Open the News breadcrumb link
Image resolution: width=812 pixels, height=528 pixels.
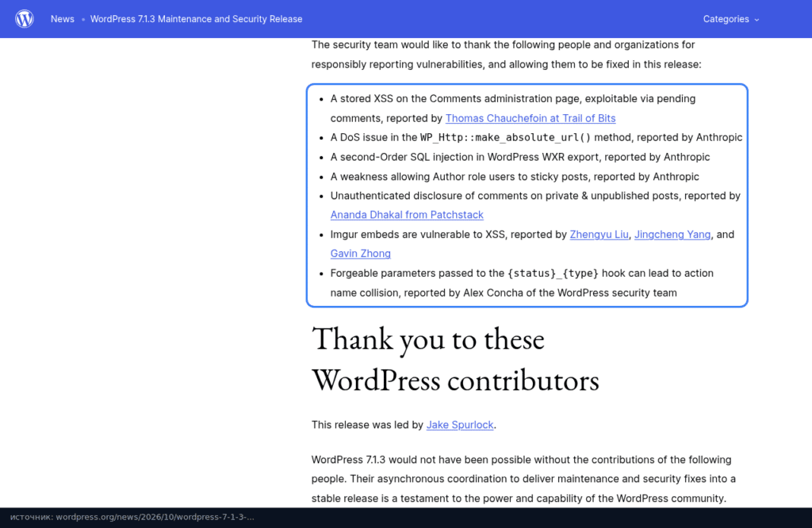coord(62,19)
